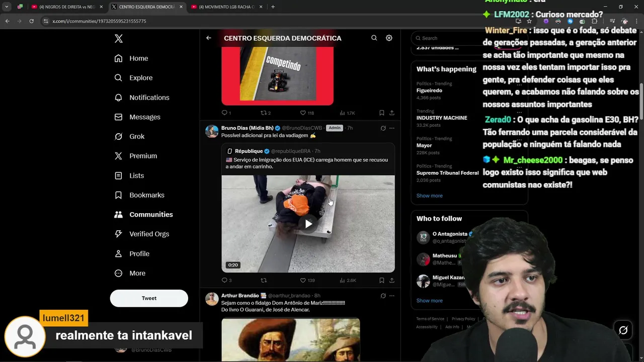Click the X logo in sidebar
The height and width of the screenshot is (362, 644).
click(119, 38)
